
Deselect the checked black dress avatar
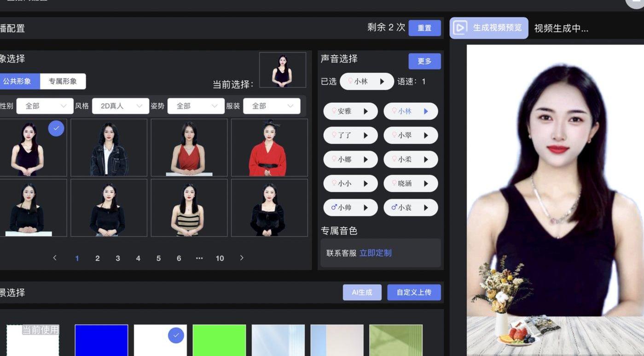click(x=56, y=128)
